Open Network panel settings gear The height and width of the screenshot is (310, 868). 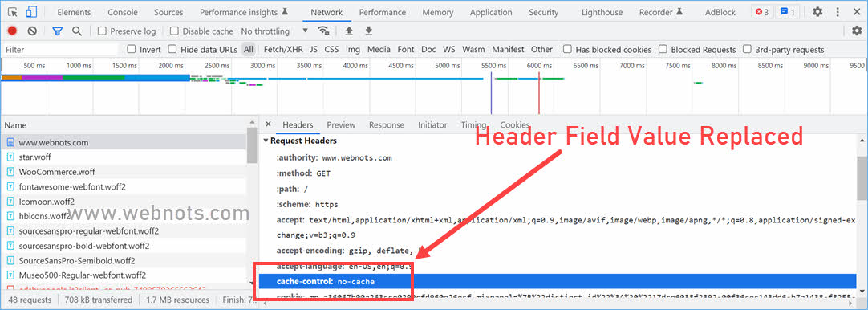857,31
